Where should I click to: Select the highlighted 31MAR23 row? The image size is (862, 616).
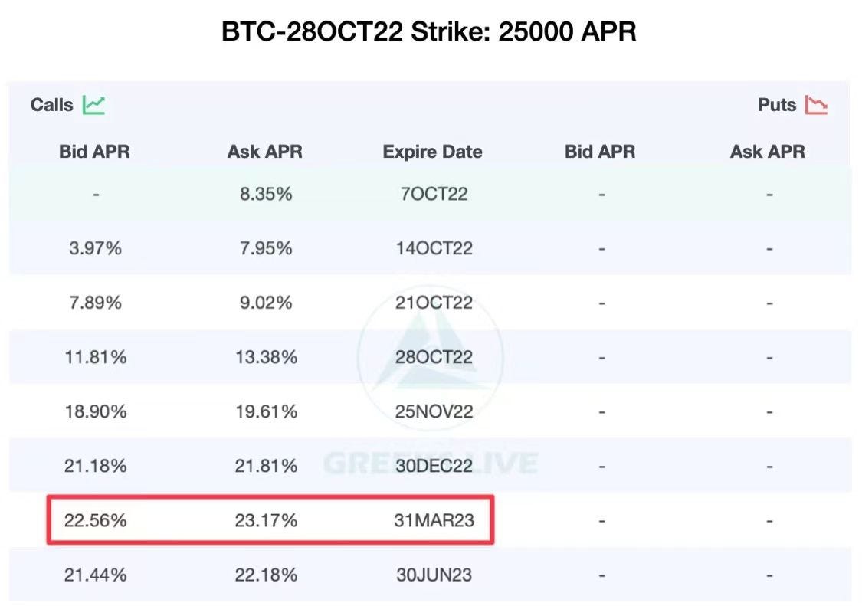(270, 520)
